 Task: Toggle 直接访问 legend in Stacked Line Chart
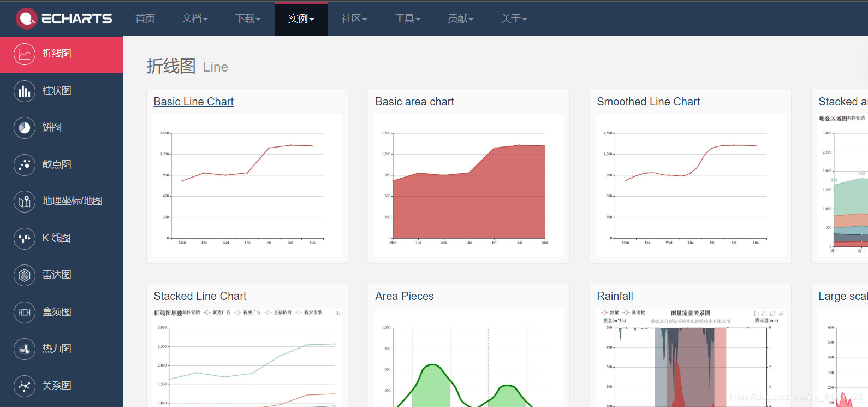pos(278,312)
